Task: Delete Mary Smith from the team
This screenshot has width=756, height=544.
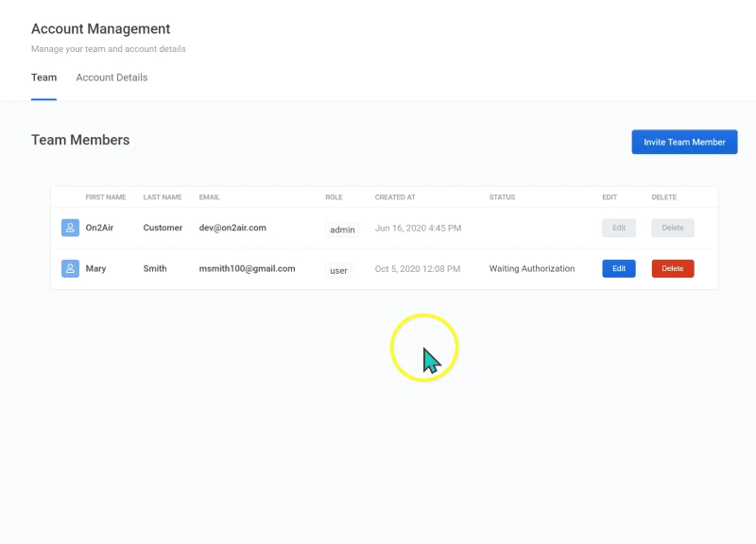Action: click(673, 269)
